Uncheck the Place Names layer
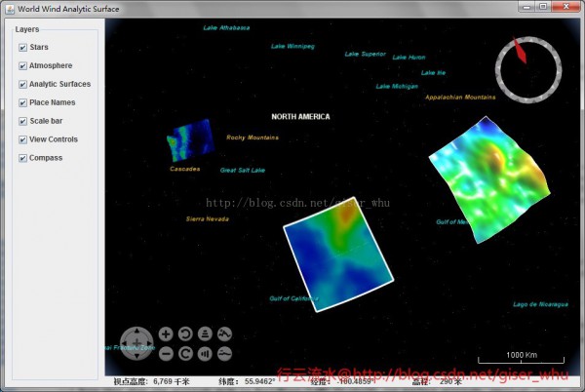 pos(22,103)
